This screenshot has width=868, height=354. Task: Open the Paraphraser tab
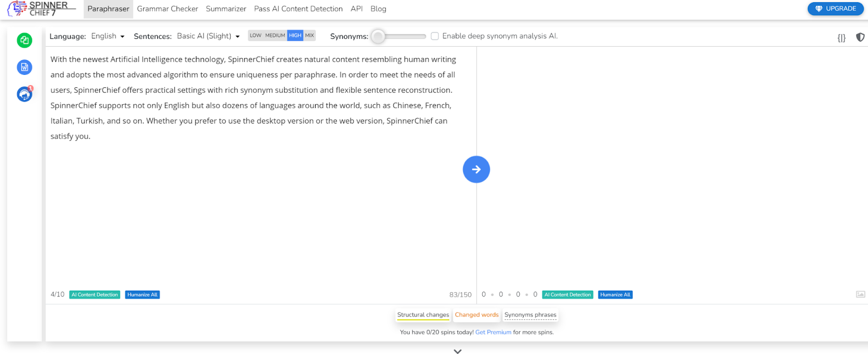(108, 9)
